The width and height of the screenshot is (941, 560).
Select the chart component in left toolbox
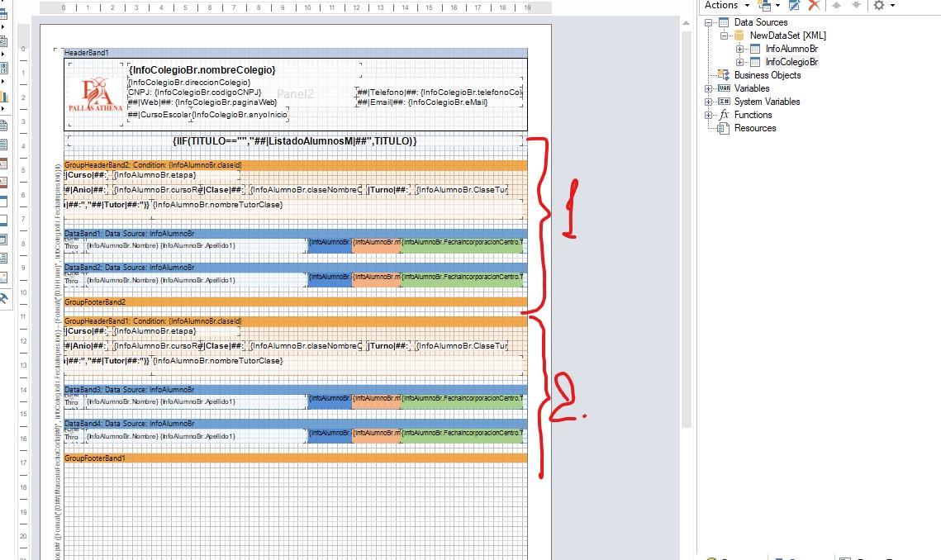pos(3,97)
